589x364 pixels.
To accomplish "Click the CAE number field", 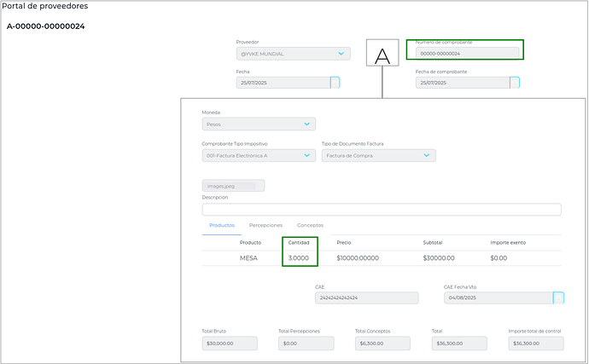I will (x=367, y=298).
